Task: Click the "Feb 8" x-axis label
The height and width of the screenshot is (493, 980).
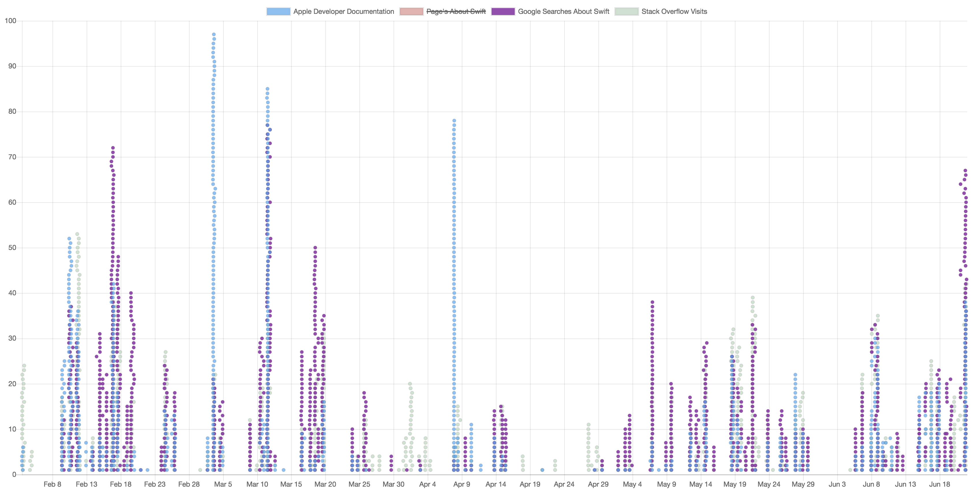Action: coord(52,484)
